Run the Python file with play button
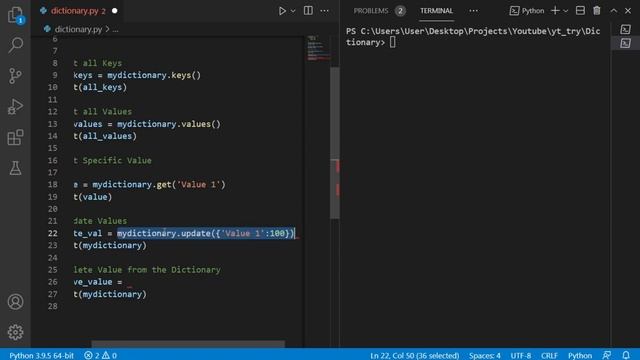Screen dimensions: 640x360 [x=282, y=11]
